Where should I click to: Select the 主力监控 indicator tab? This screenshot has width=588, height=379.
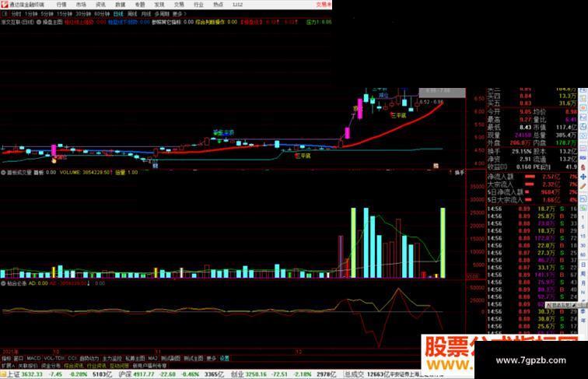(112, 358)
